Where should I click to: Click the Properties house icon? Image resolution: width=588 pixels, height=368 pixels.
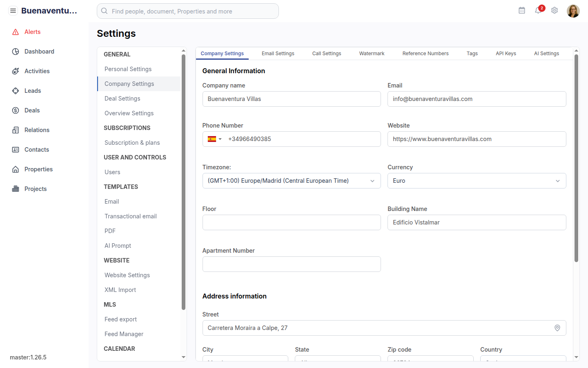(16, 169)
